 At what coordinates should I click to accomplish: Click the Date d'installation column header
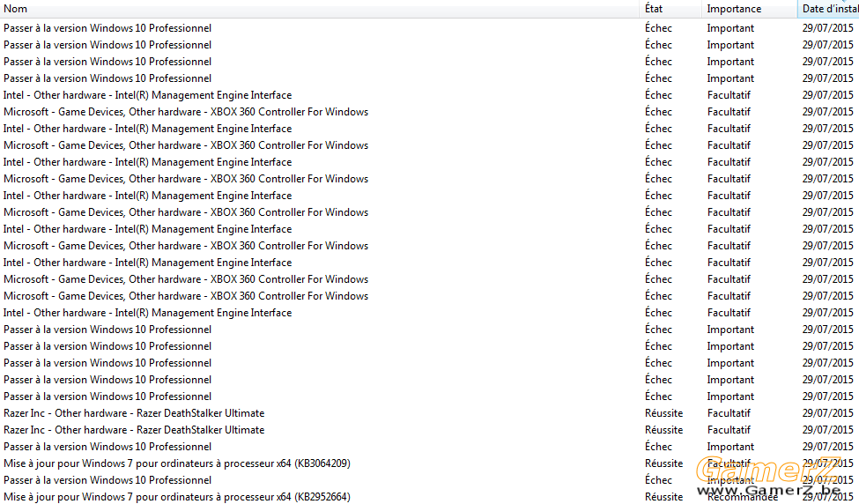[828, 9]
